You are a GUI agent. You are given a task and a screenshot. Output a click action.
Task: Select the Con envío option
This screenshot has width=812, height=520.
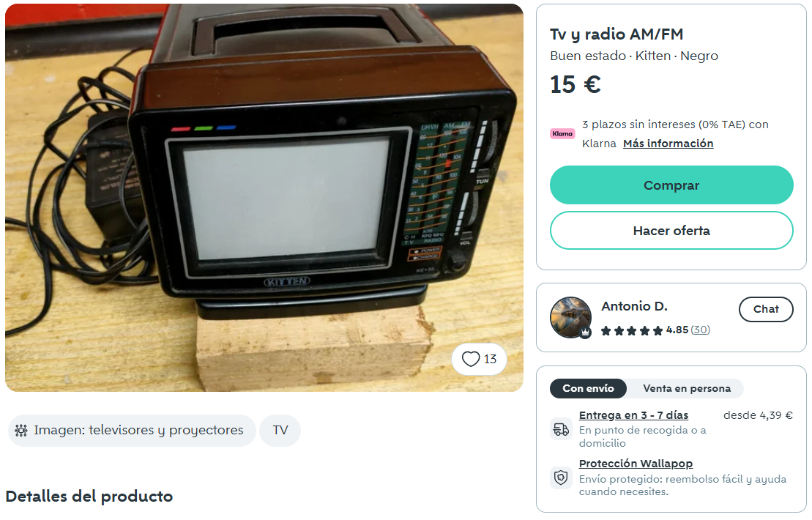pos(588,388)
